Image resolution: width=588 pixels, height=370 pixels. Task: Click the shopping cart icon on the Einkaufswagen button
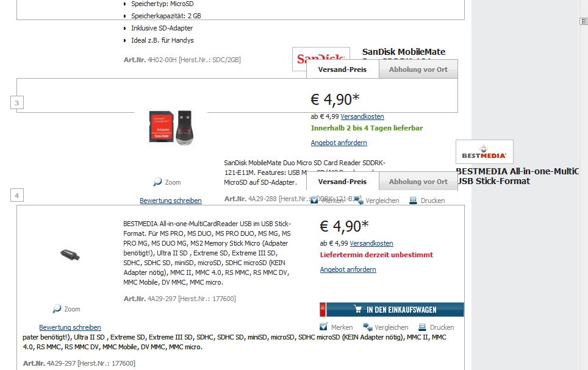click(358, 309)
